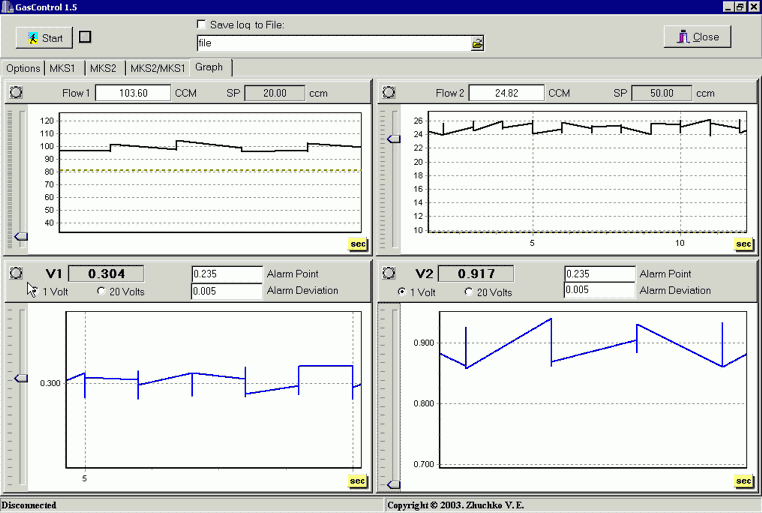Screen dimensions: 762x513
Task: Click the round indicator icon beside Flow 1
Action: (x=17, y=92)
